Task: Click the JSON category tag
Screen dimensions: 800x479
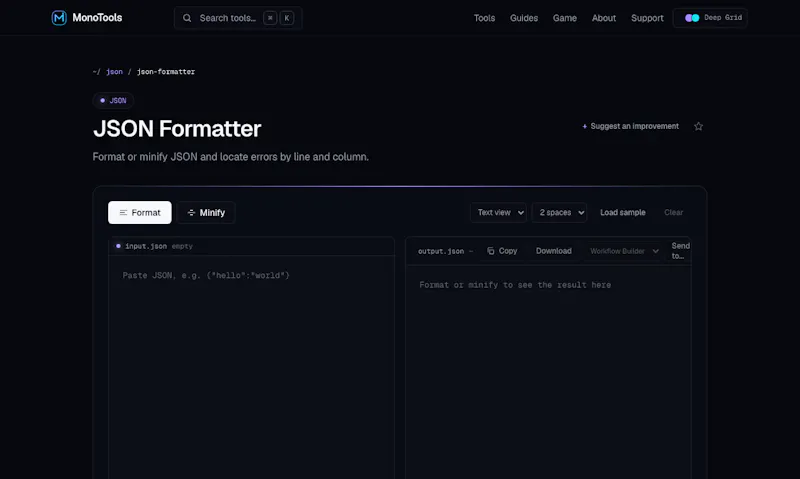Action: point(113,100)
